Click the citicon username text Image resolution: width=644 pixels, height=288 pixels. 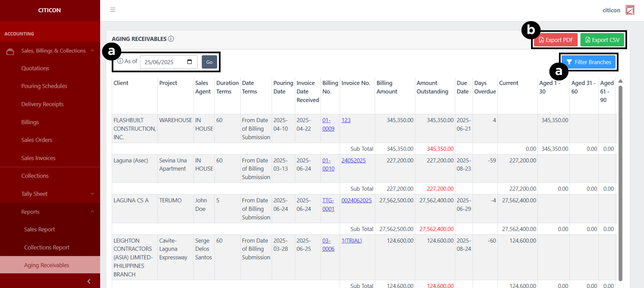coord(611,10)
